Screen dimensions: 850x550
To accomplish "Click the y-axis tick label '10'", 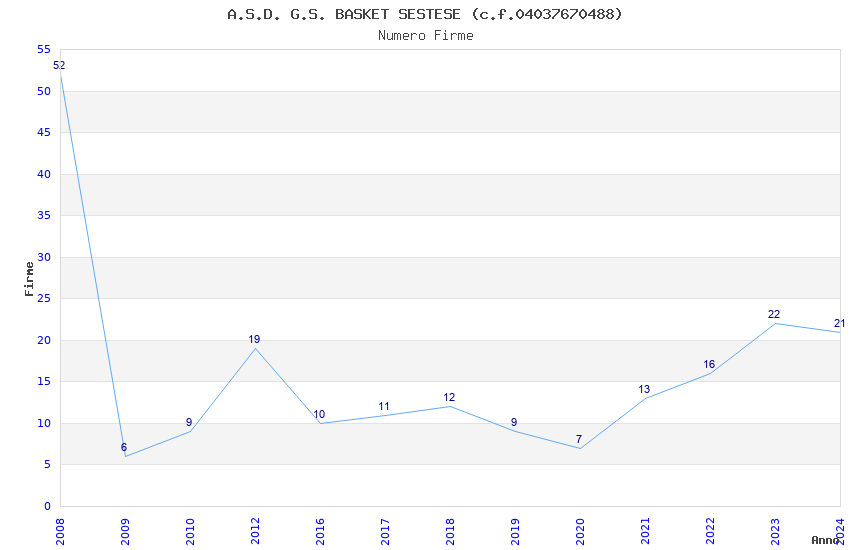I will 44,423.
